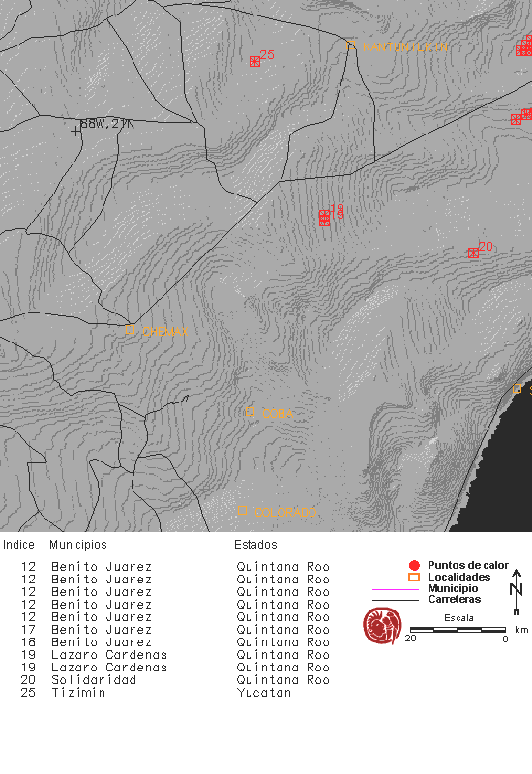Click the Estados column header

pos(255,545)
